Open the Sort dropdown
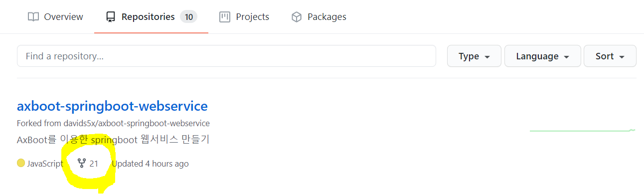This screenshot has height=194, width=644. point(610,56)
